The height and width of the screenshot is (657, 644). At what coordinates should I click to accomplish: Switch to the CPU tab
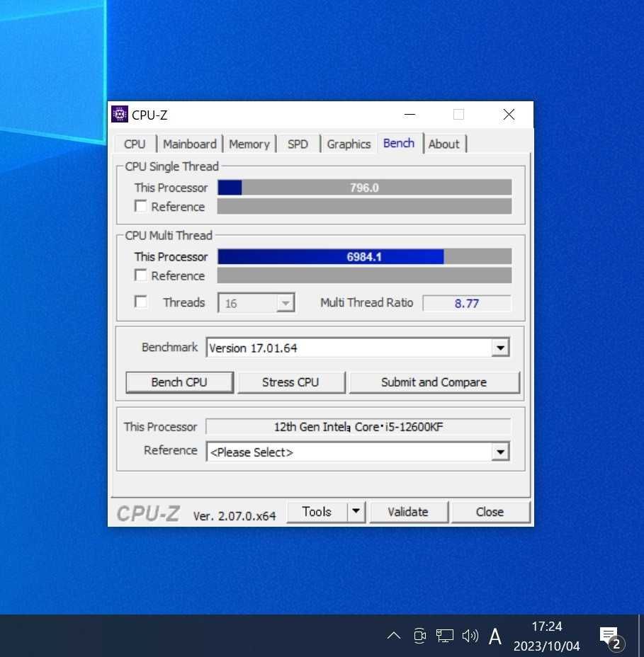135,144
